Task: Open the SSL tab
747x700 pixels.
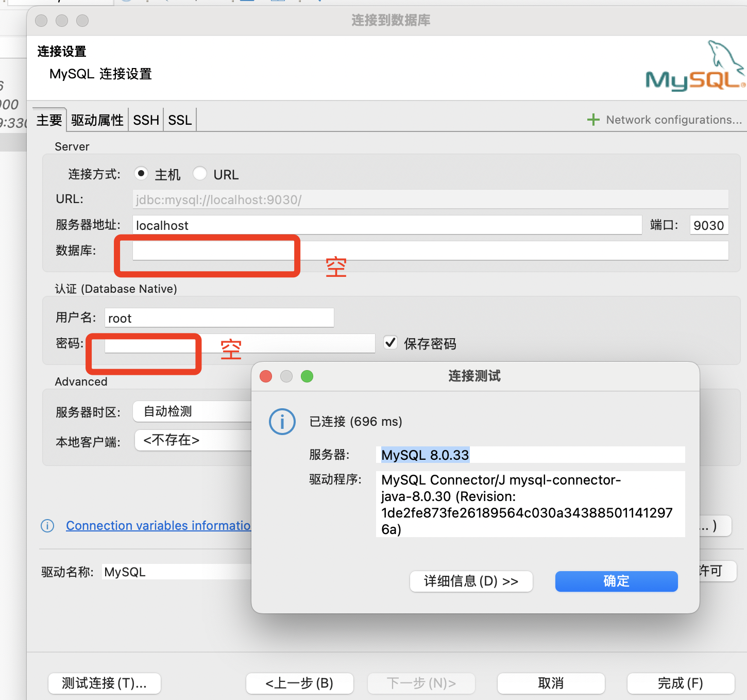Action: pyautogui.click(x=180, y=120)
